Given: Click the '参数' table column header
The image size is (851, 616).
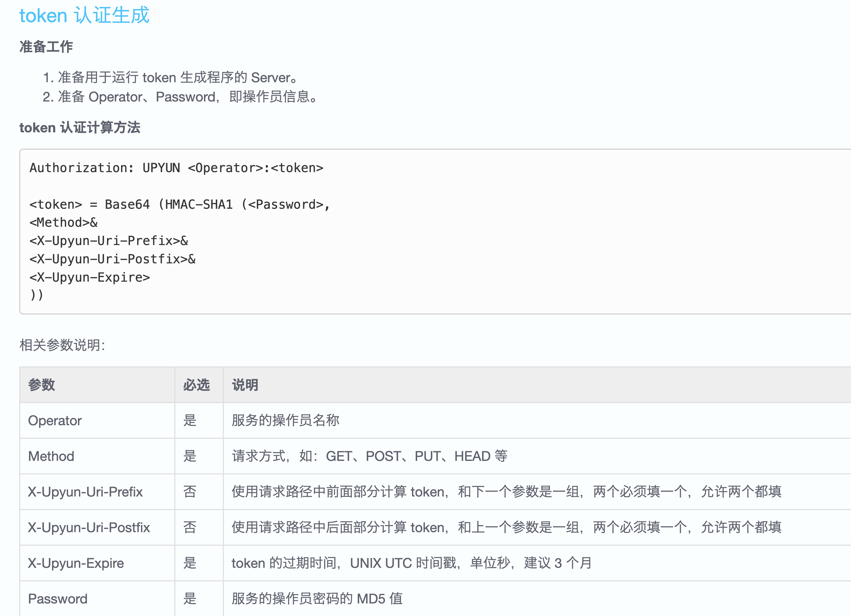Looking at the screenshot, I should (x=42, y=385).
